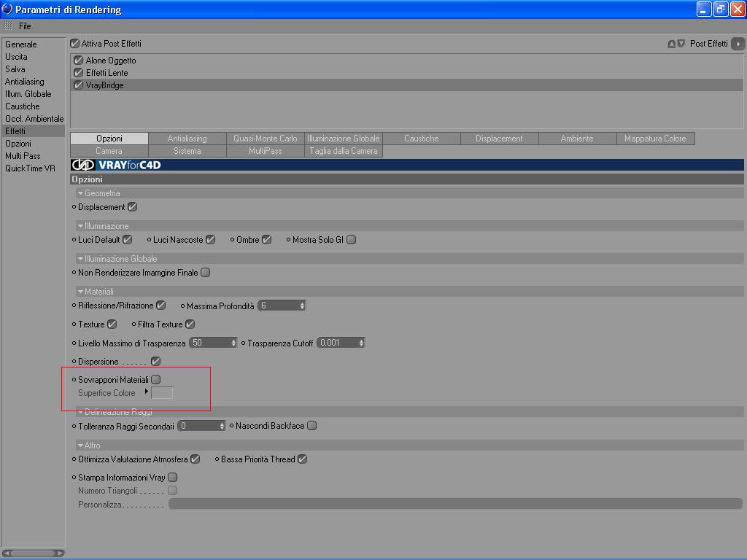Uncheck the Alone Oggetto effect
Image resolution: width=747 pixels, height=560 pixels.
[x=79, y=61]
